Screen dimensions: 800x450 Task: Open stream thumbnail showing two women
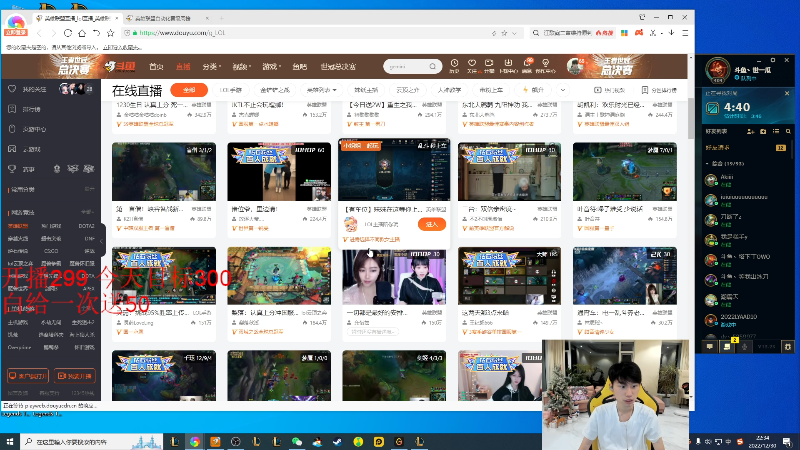tap(394, 278)
